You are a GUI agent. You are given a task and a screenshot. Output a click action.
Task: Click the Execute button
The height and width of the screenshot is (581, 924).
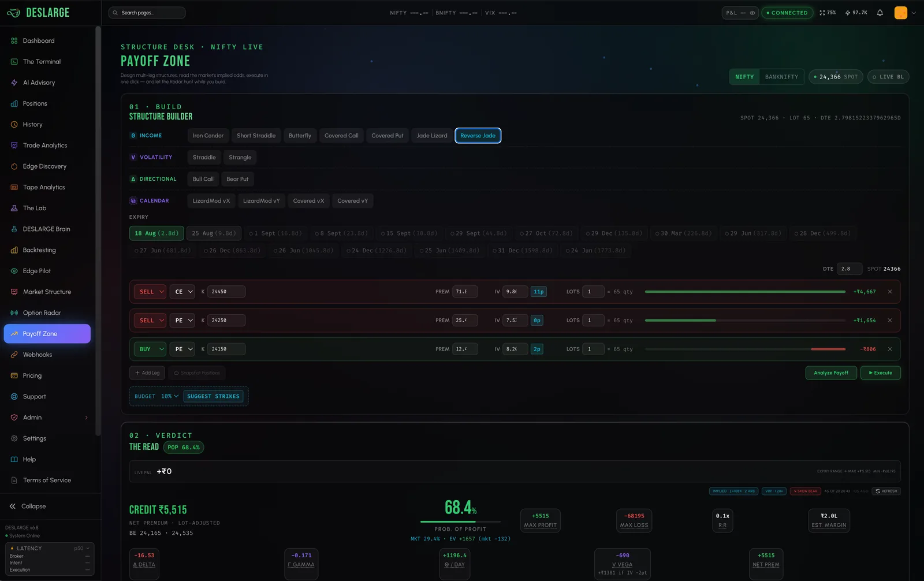[880, 373]
